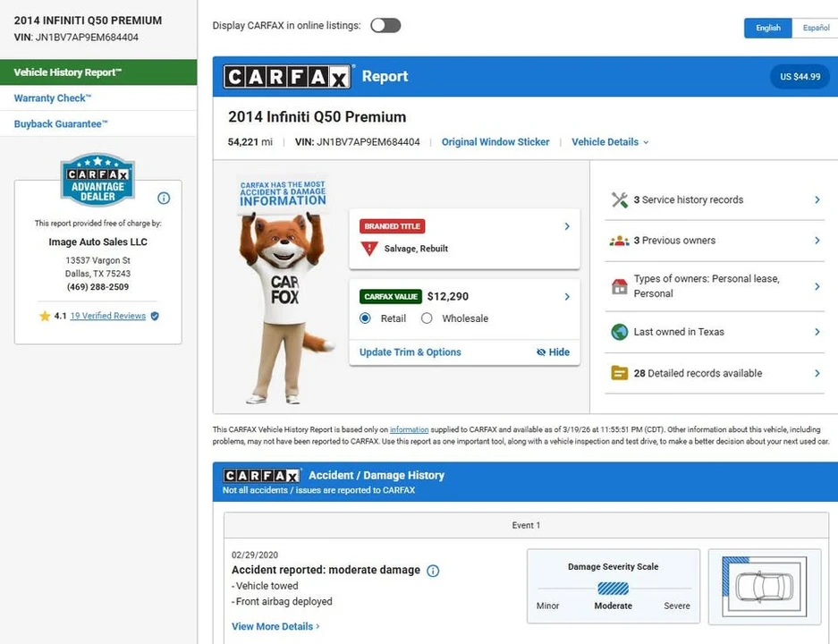The height and width of the screenshot is (644, 838).
Task: Open Last owned in Texas chevron
Action: point(817,332)
